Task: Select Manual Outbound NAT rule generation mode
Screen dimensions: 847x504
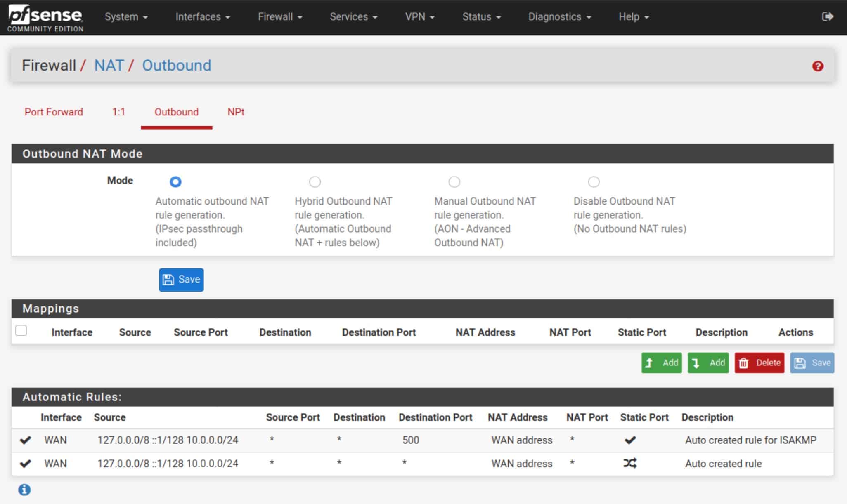Action: pyautogui.click(x=454, y=181)
